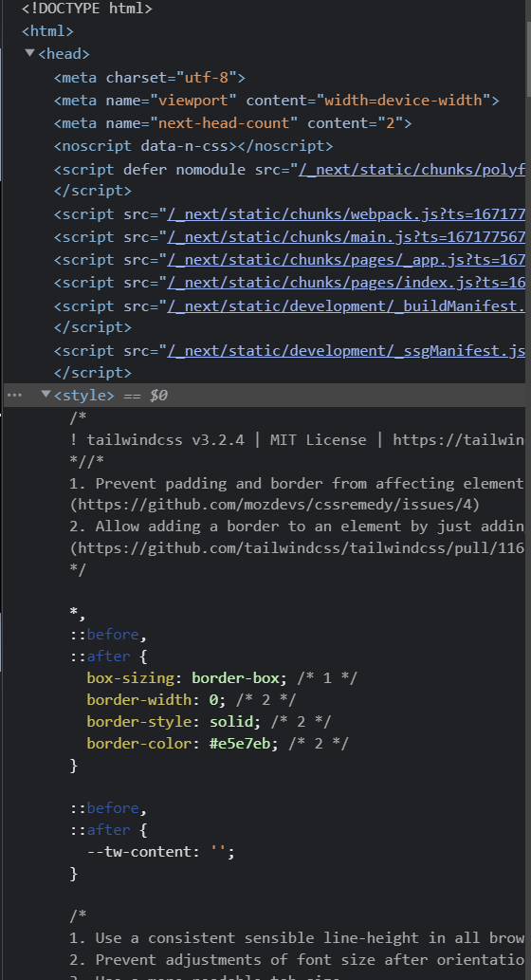Open the webpack.js script source link
Screen dimensions: 531x980
click(345, 214)
